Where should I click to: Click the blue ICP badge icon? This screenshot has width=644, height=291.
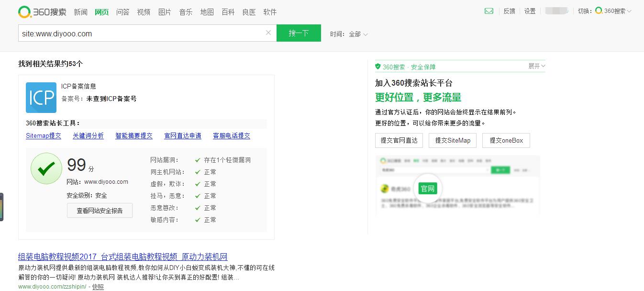point(41,98)
